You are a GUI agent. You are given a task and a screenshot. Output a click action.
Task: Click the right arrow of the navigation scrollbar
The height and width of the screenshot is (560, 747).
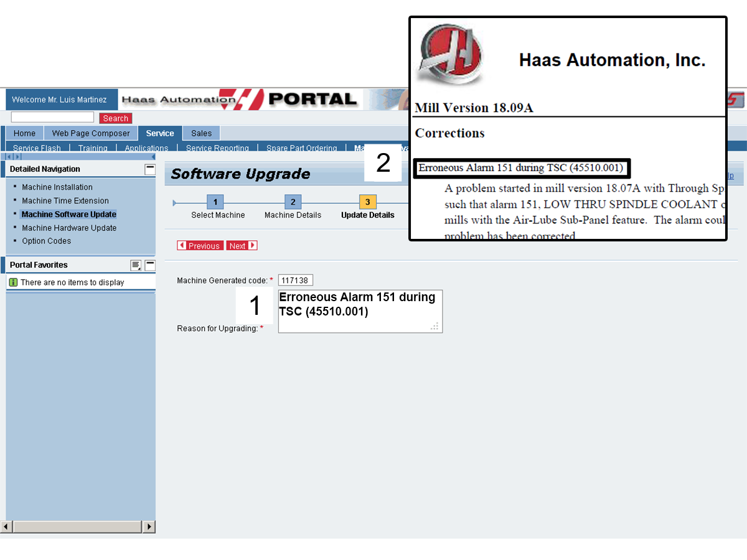pos(149,527)
